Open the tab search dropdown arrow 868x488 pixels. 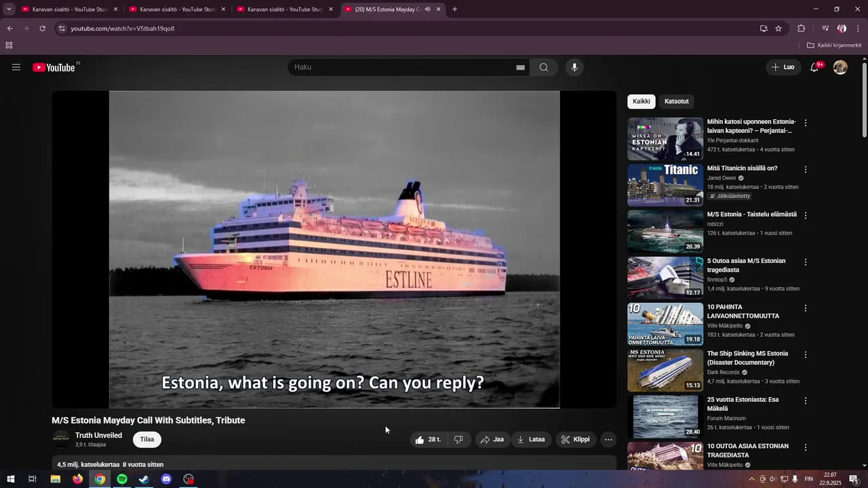pos(9,9)
